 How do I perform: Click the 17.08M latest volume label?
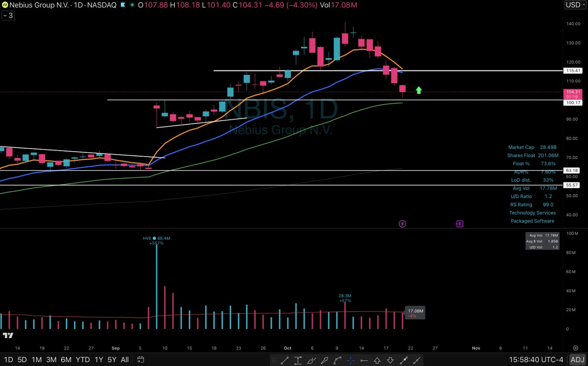(415, 313)
